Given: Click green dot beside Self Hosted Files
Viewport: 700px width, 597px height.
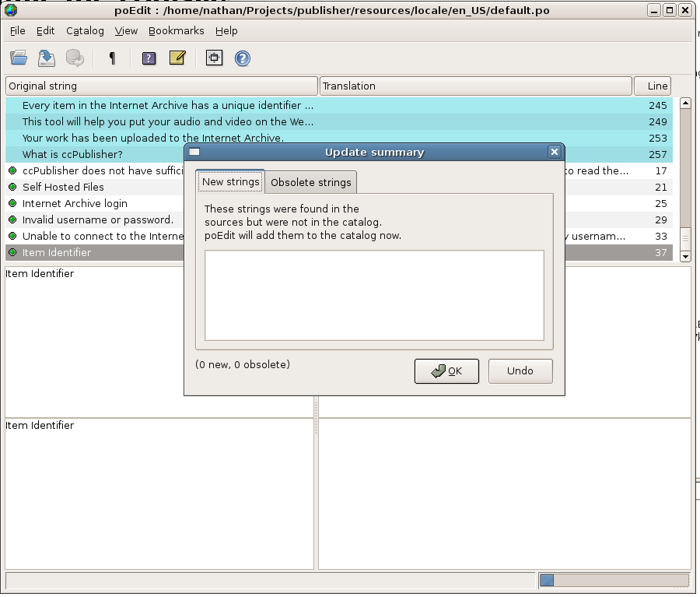Looking at the screenshot, I should (12, 187).
